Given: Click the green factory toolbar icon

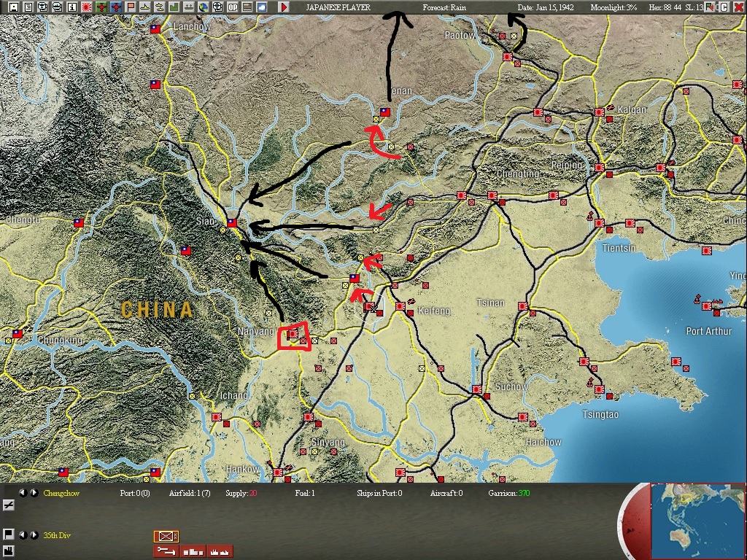Looking at the screenshot, I should pos(174,7).
